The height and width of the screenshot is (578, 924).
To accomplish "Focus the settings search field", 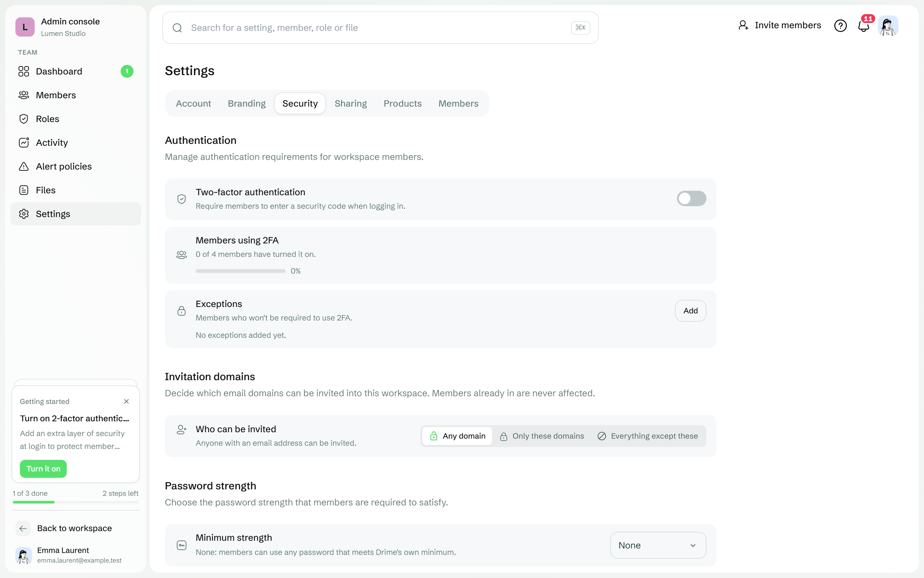I will 380,28.
